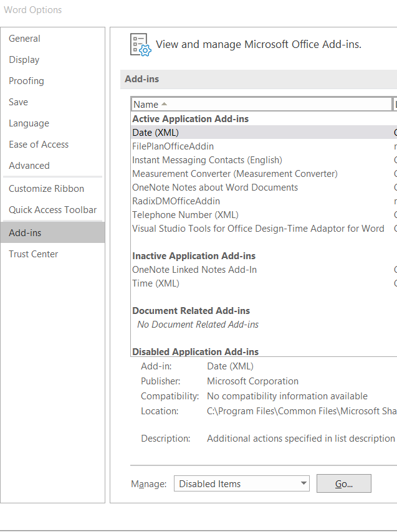The height and width of the screenshot is (532, 397).
Task: Select the RadixDMOfficeAddin list entry
Action: point(176,201)
